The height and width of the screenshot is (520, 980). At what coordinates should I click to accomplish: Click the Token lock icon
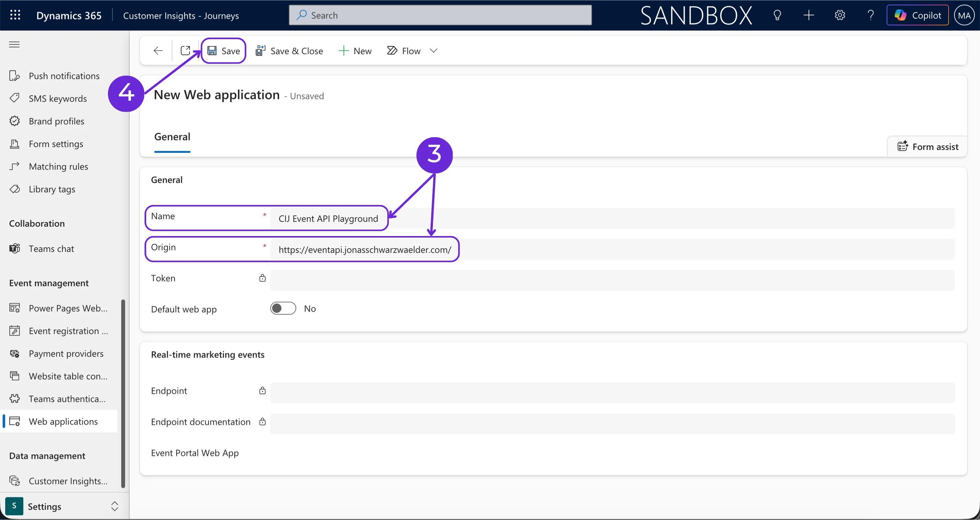click(262, 278)
